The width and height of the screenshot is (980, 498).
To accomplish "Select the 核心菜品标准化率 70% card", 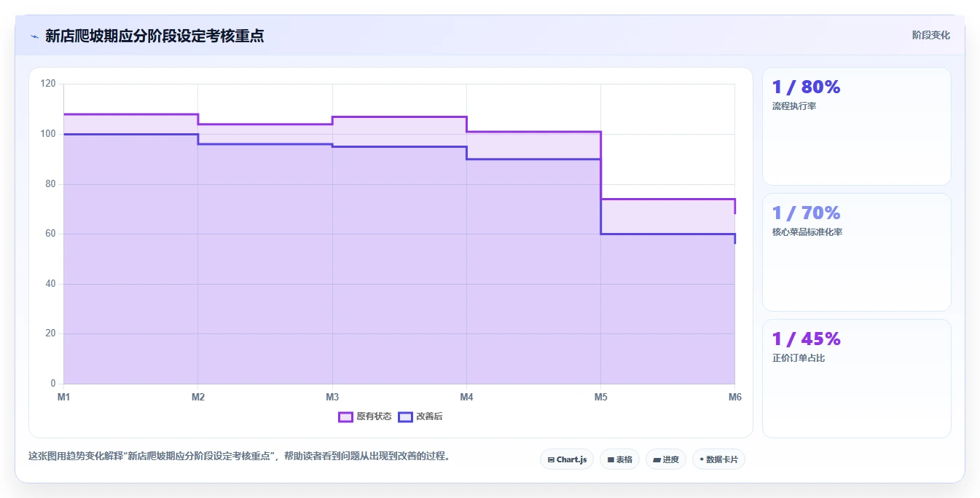I will point(856,252).
